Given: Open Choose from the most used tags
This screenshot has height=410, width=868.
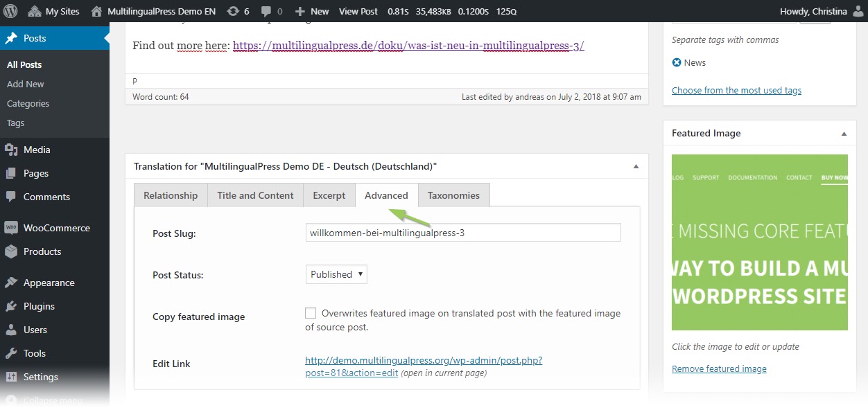Looking at the screenshot, I should (x=736, y=90).
